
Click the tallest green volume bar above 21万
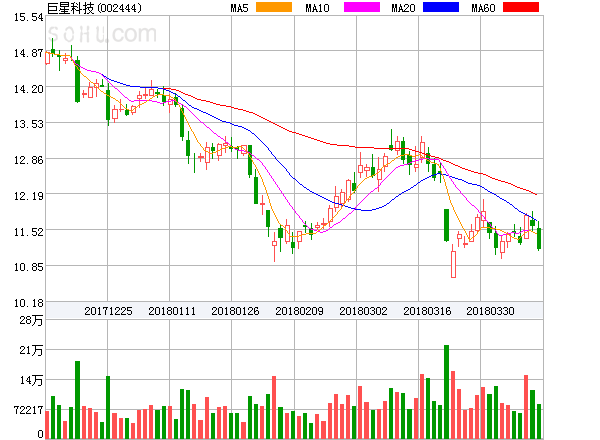447,392
